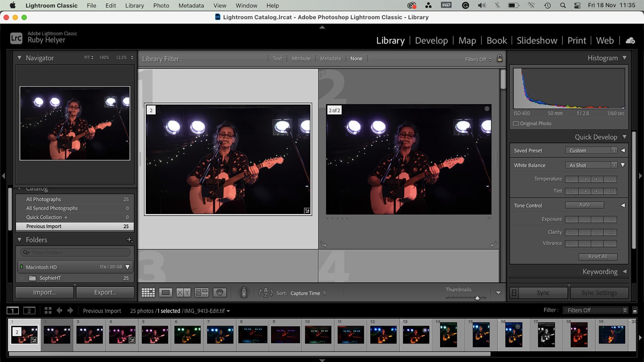Select filmstrip thumbnail number 6

pyautogui.click(x=187, y=334)
